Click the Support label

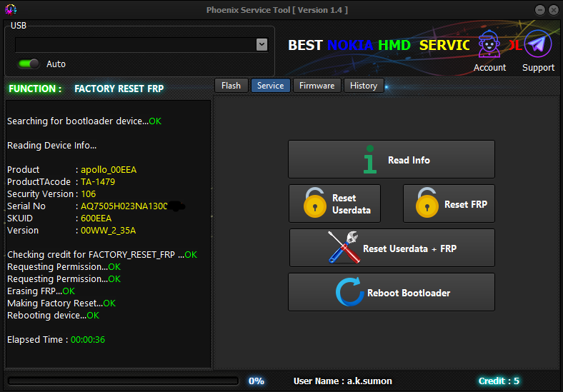click(x=538, y=68)
